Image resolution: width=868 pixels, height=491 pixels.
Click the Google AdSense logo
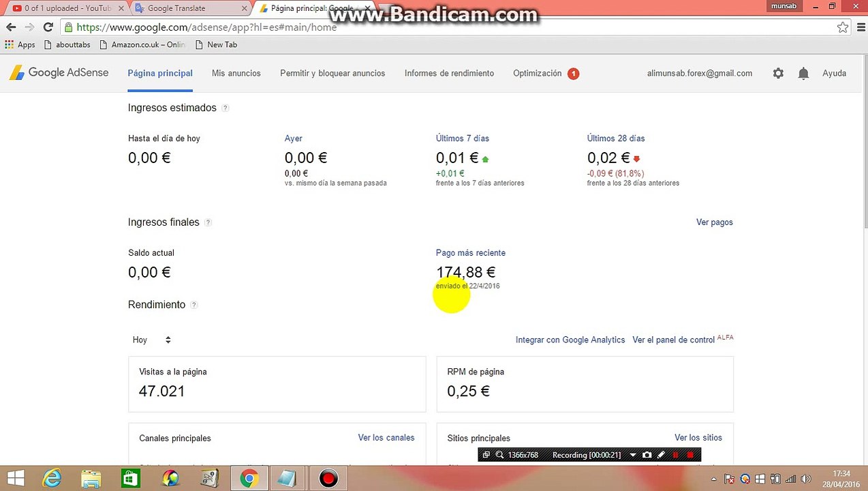pyautogui.click(x=59, y=73)
